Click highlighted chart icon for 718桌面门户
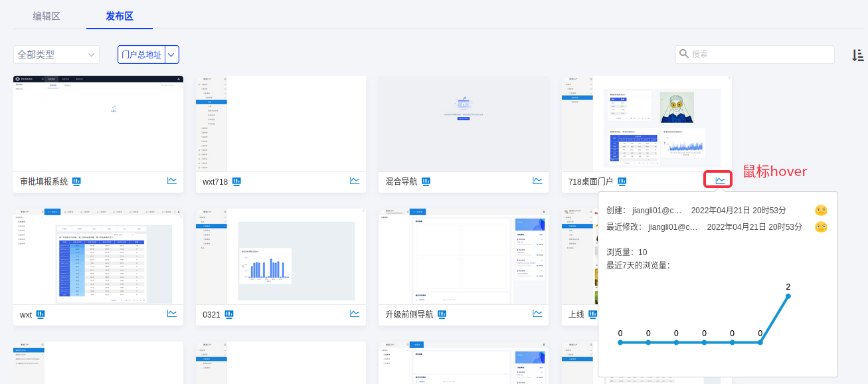868x384 pixels. point(720,180)
